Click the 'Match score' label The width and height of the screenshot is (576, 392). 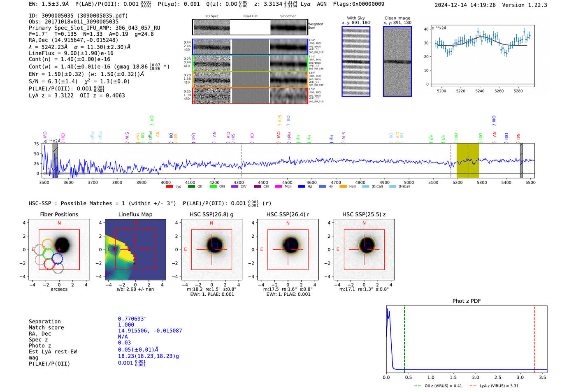point(46,328)
